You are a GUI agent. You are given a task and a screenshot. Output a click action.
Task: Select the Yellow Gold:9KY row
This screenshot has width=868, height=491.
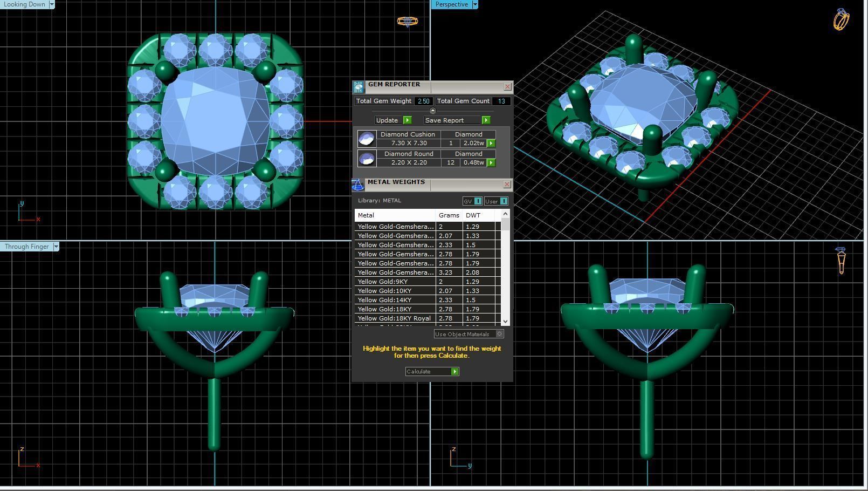tap(428, 282)
